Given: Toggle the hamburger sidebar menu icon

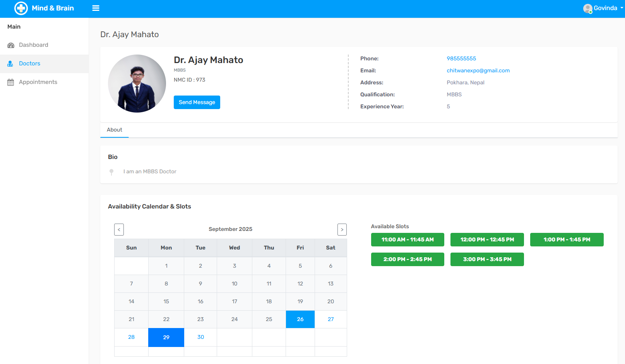Looking at the screenshot, I should tap(96, 8).
